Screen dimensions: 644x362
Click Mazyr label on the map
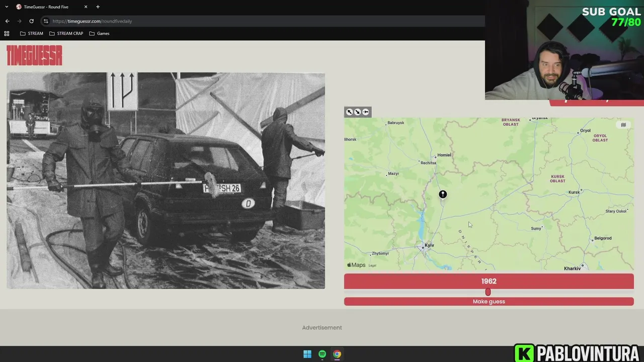click(x=393, y=173)
